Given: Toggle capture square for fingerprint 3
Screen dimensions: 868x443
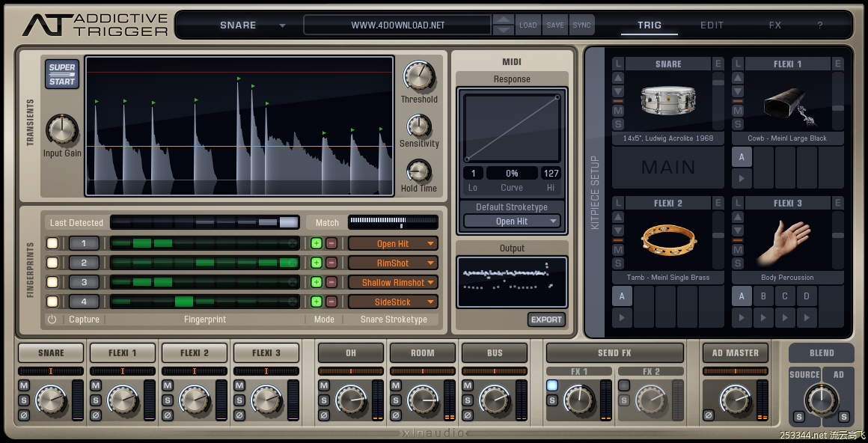Looking at the screenshot, I should click(52, 282).
